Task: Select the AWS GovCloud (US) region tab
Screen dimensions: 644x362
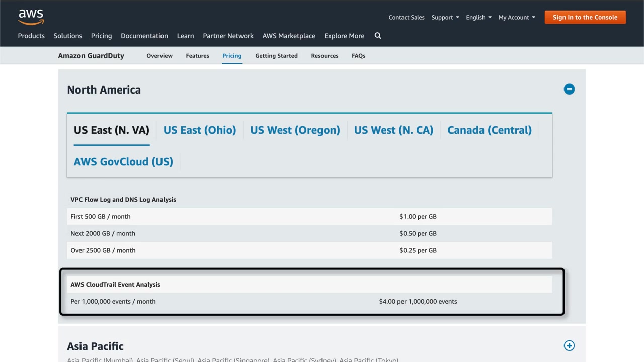Action: (123, 162)
